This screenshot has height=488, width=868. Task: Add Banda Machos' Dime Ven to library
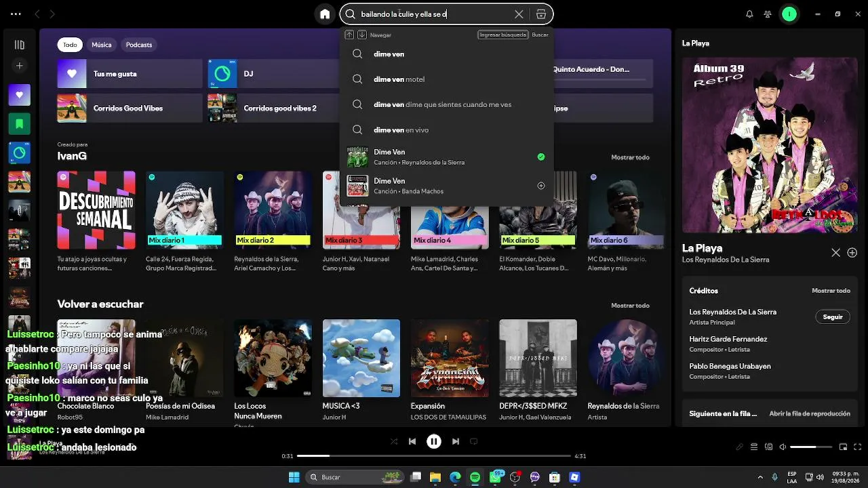point(541,186)
